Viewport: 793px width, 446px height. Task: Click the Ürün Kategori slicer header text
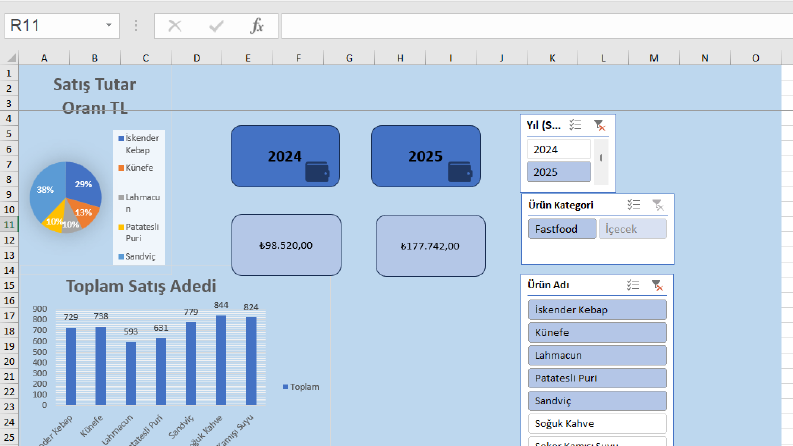click(561, 205)
